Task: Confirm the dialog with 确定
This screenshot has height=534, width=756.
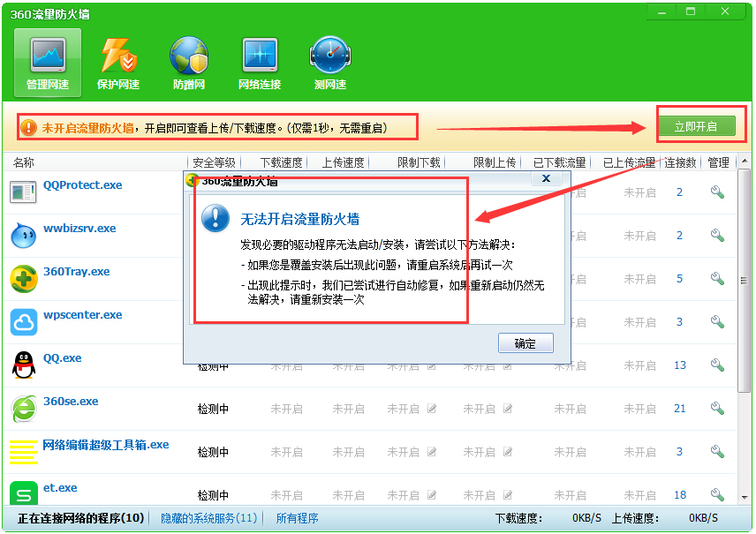Action: pos(525,343)
